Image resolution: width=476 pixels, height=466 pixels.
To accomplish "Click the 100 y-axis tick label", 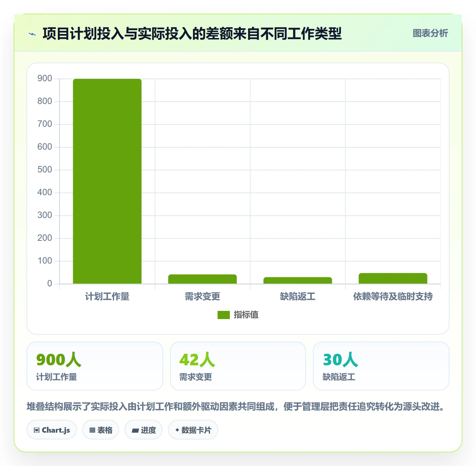I will pos(45,261).
